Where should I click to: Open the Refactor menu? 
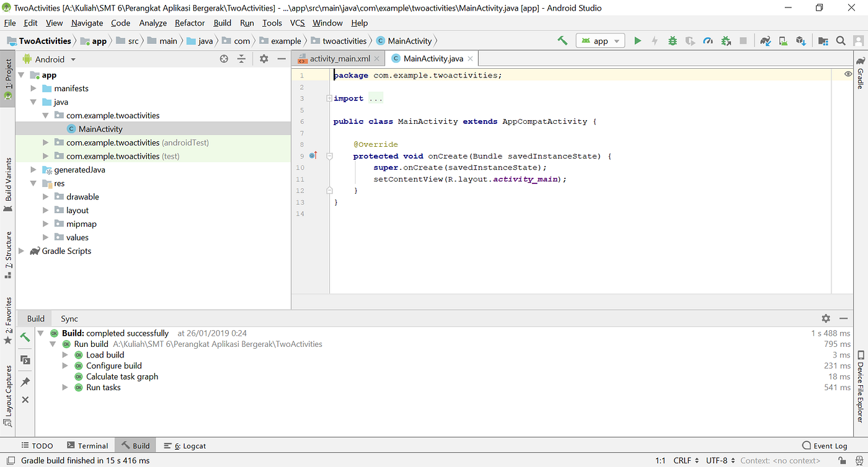190,23
